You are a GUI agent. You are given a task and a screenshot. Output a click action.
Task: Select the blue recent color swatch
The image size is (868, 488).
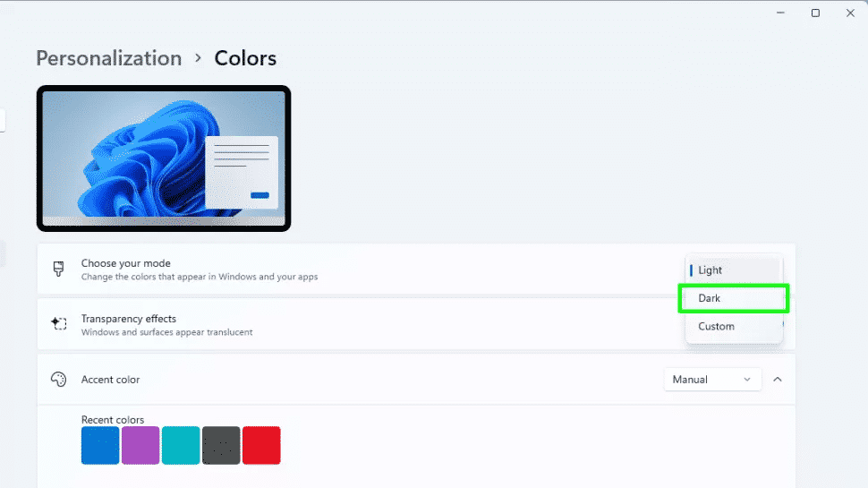[100, 445]
